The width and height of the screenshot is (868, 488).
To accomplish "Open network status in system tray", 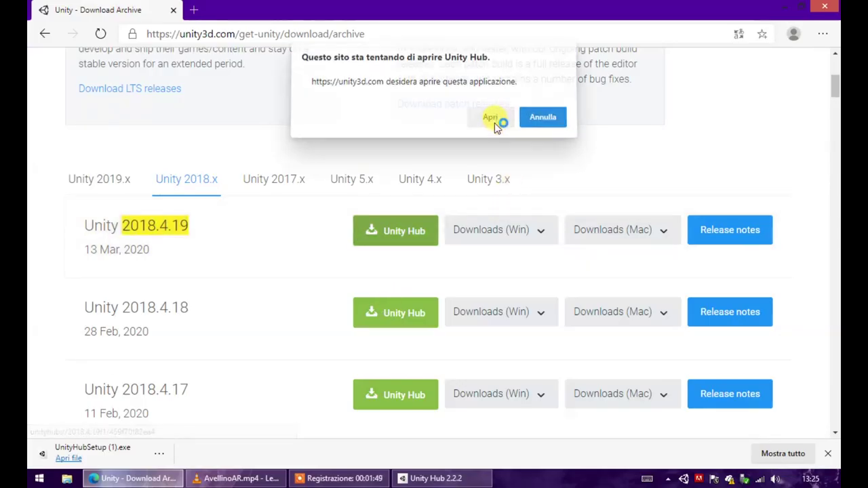I will pos(760,479).
